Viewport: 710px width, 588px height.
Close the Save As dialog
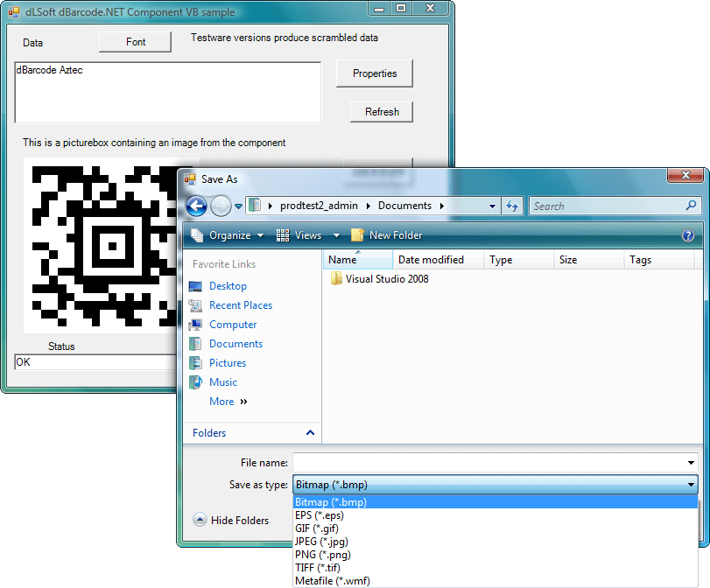click(685, 175)
